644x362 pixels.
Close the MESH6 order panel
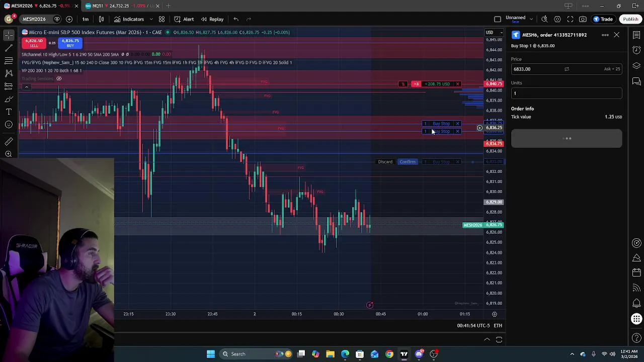(616, 35)
